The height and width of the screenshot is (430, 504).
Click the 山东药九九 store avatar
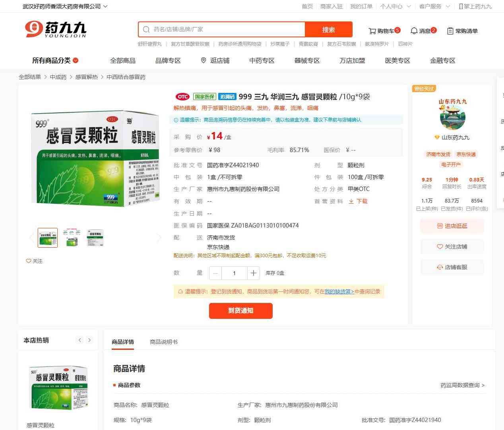(452, 117)
